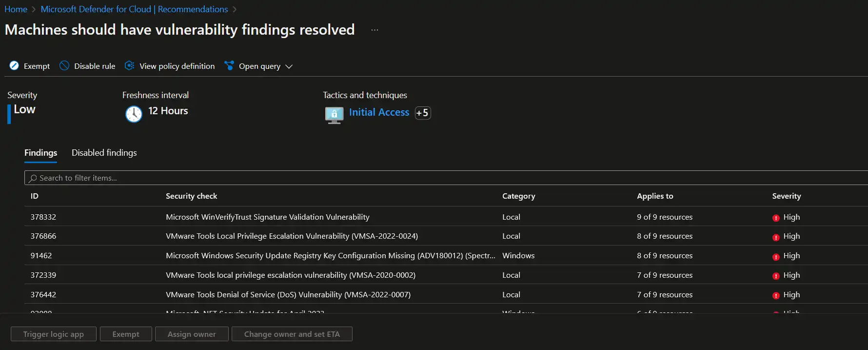
Task: Select finding ID 376866
Action: pos(43,236)
